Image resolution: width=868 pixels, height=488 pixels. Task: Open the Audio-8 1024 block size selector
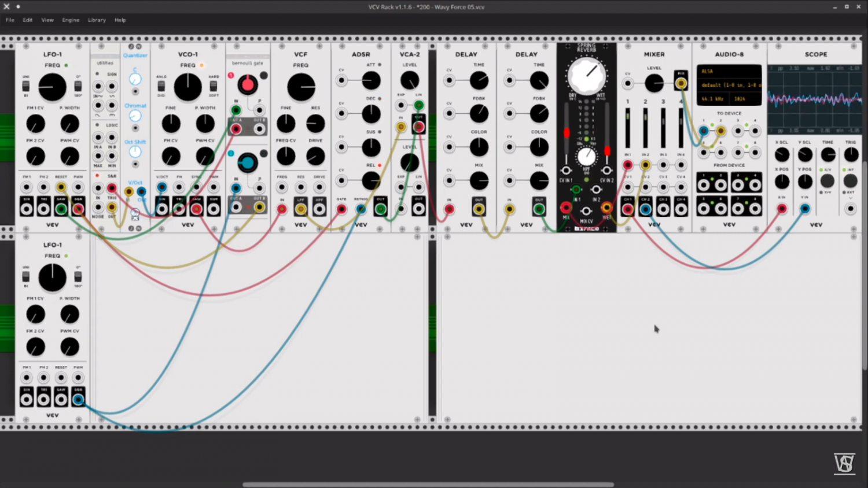click(x=746, y=99)
